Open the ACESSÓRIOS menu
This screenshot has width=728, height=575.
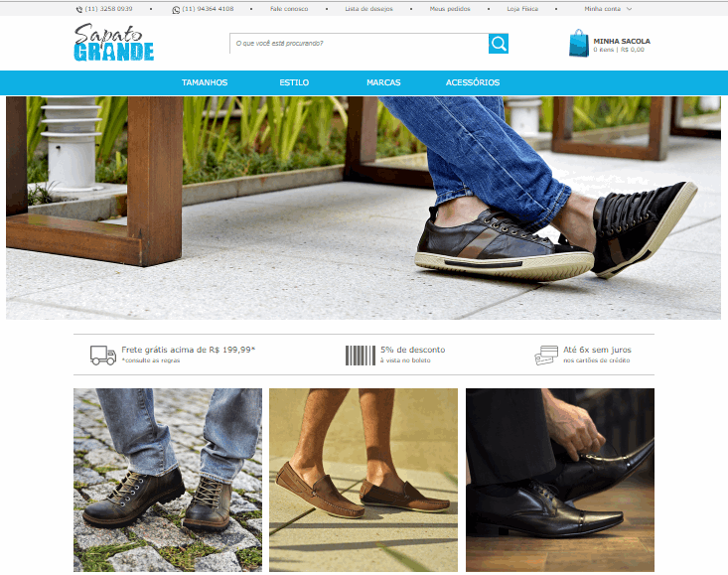click(473, 82)
